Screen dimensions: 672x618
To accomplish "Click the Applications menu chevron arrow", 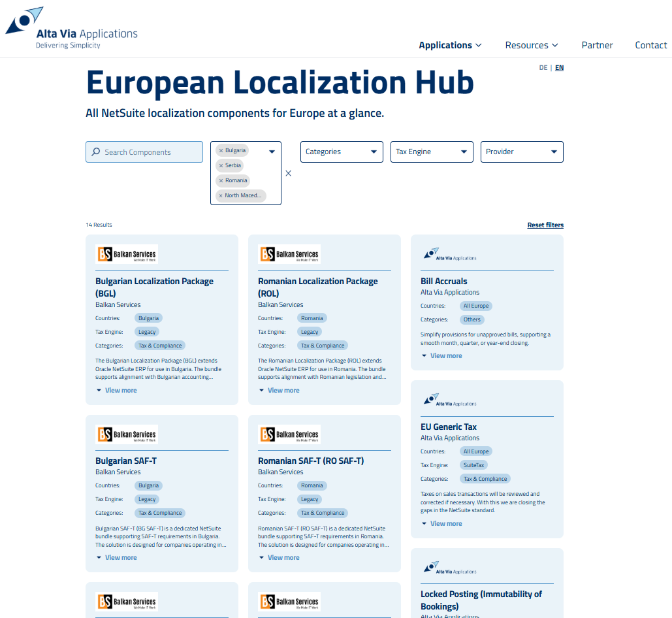I will pyautogui.click(x=479, y=45).
